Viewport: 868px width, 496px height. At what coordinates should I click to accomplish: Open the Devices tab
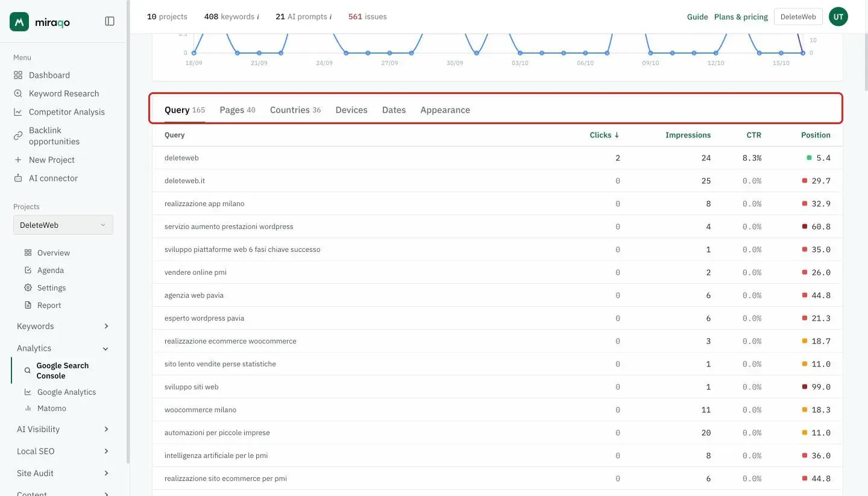(x=351, y=110)
